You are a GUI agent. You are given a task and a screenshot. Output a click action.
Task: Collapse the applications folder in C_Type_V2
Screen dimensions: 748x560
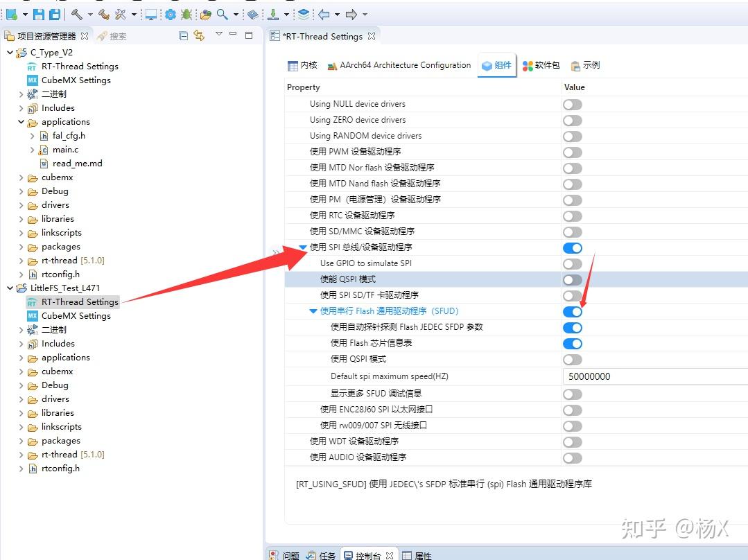[20, 121]
